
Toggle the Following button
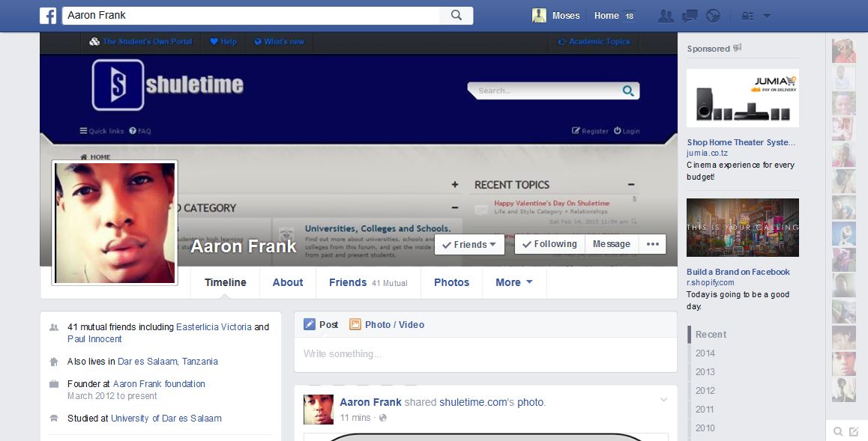pyautogui.click(x=549, y=244)
